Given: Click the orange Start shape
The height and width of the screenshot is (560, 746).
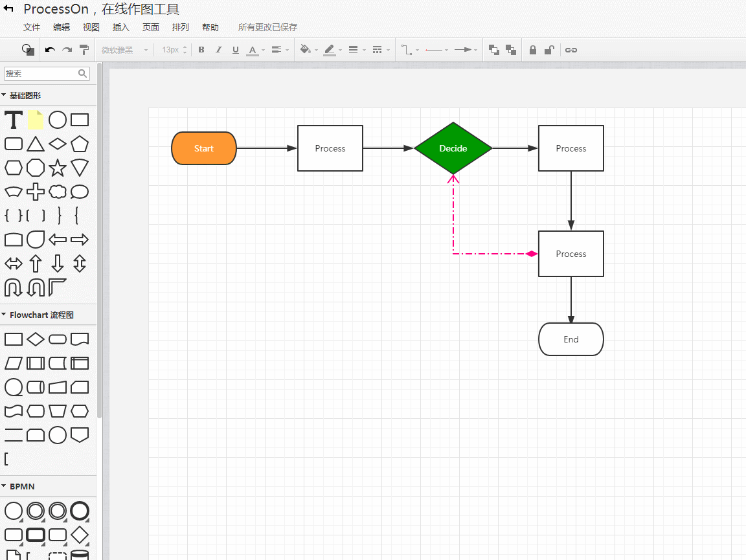Looking at the screenshot, I should tap(204, 148).
